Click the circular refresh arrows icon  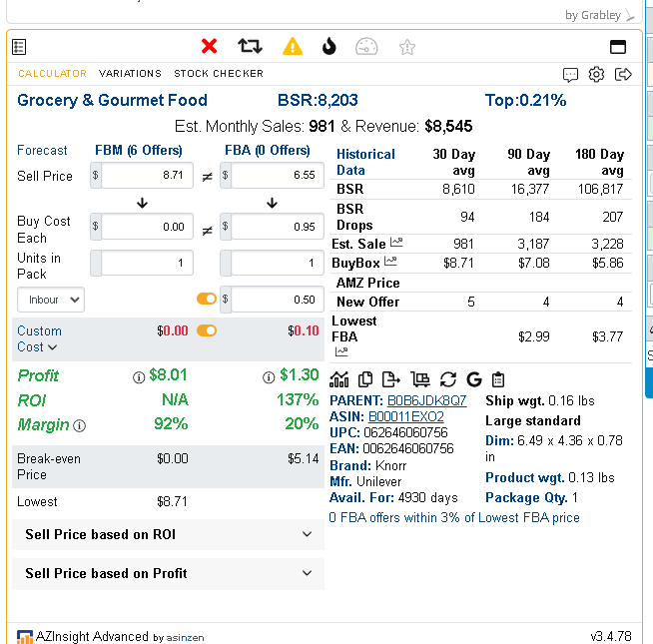(x=448, y=379)
